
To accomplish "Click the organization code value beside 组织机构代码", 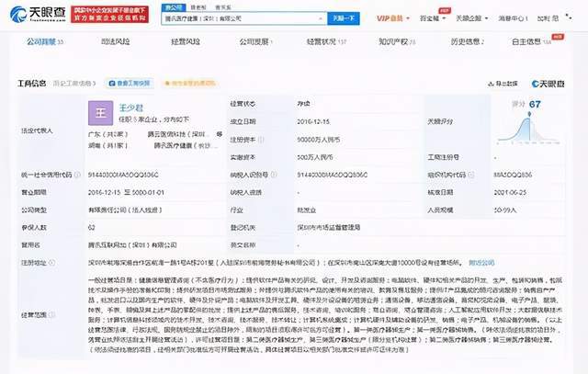I will click(513, 175).
